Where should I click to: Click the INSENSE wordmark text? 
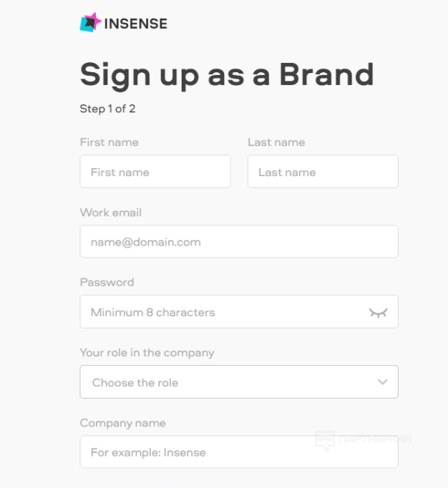(x=136, y=24)
